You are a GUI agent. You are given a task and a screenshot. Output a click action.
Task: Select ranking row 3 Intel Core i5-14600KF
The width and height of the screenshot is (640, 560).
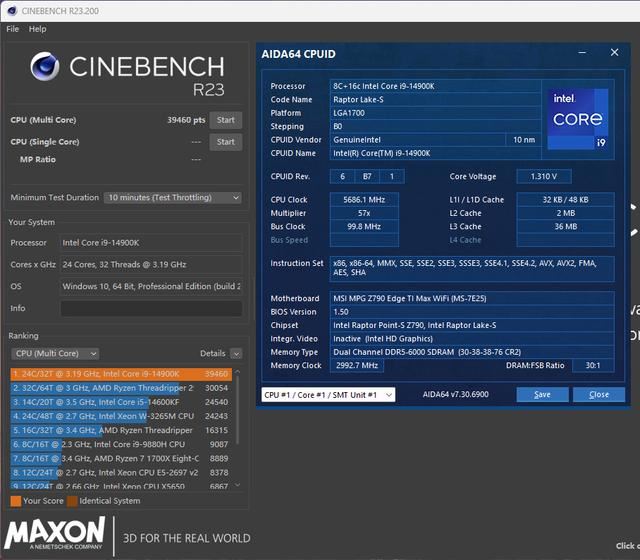coord(121,402)
